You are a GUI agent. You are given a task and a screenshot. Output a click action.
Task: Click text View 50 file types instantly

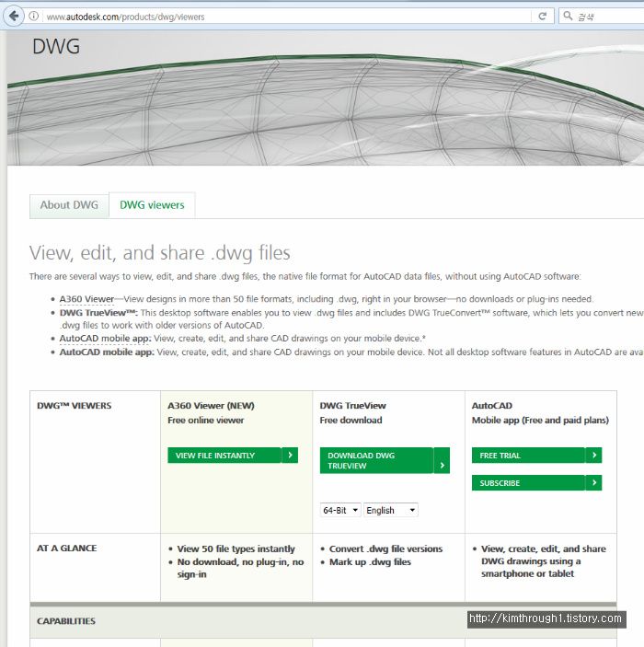pos(236,549)
